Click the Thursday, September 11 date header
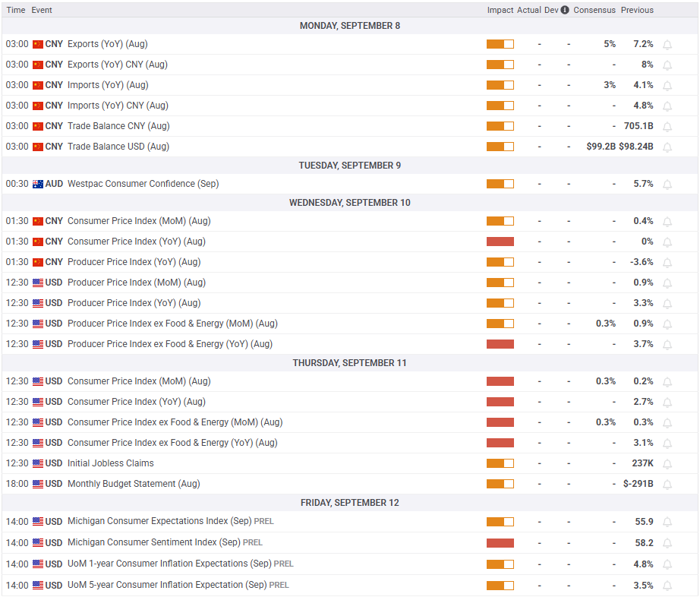700x597 pixels. click(349, 363)
